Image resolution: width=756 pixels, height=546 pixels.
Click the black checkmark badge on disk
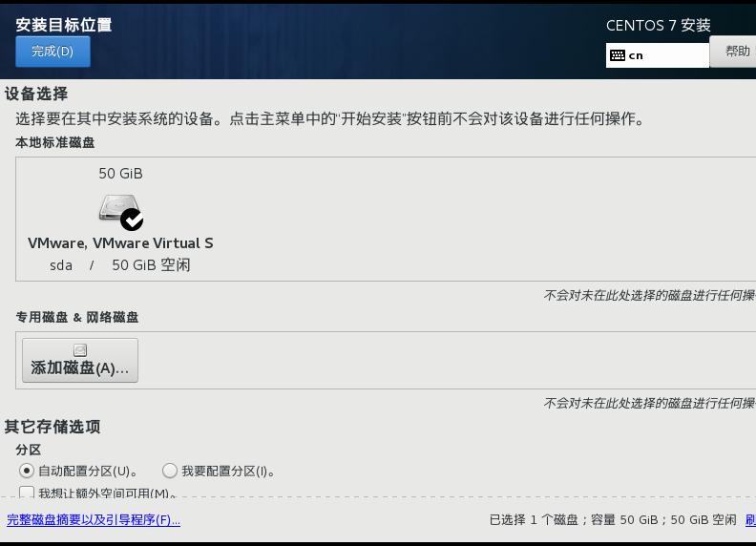pos(132,220)
